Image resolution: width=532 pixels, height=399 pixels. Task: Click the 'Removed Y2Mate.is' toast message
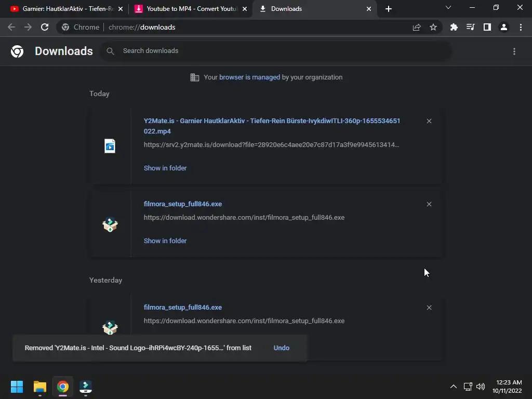point(138,348)
